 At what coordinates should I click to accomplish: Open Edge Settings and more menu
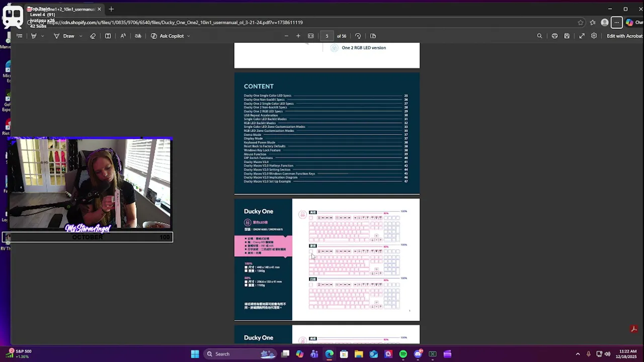pyautogui.click(x=616, y=22)
